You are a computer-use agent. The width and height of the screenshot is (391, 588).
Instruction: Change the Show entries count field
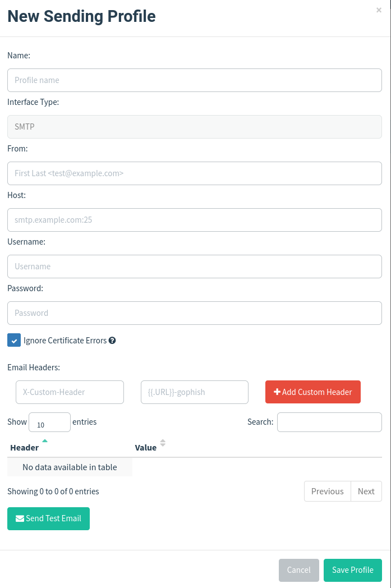pyautogui.click(x=49, y=422)
